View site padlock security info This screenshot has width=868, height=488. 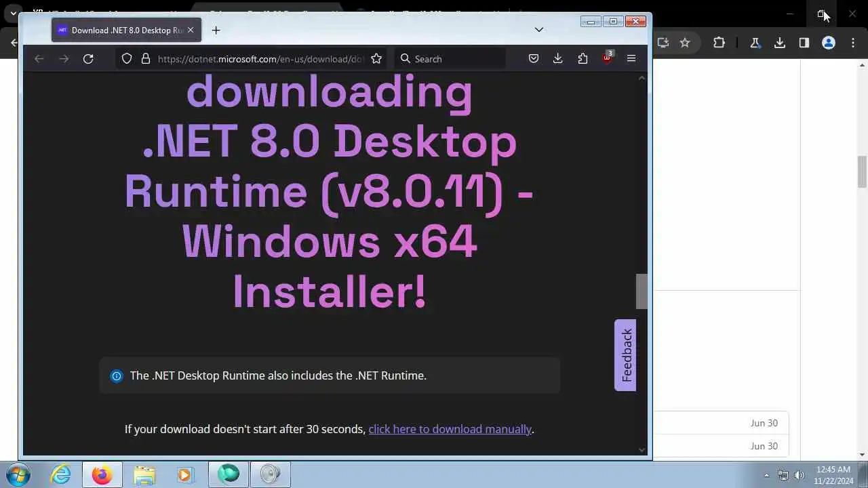[145, 59]
